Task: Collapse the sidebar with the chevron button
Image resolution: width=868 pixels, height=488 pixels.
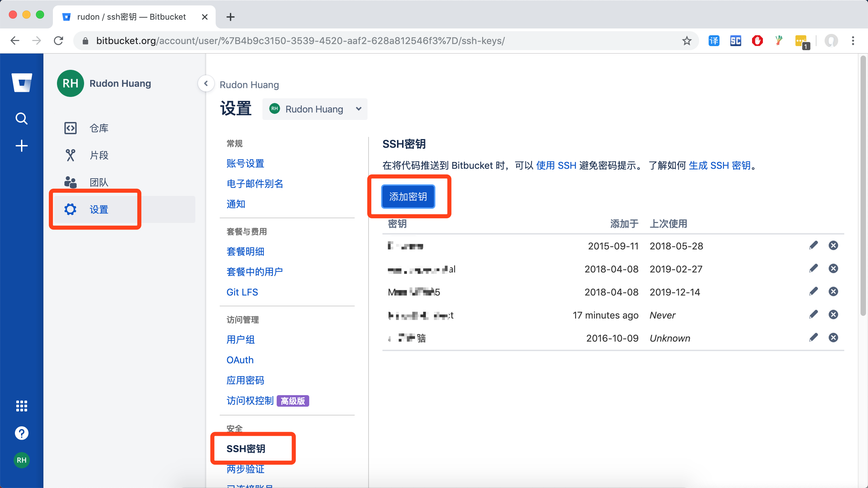Action: (206, 83)
